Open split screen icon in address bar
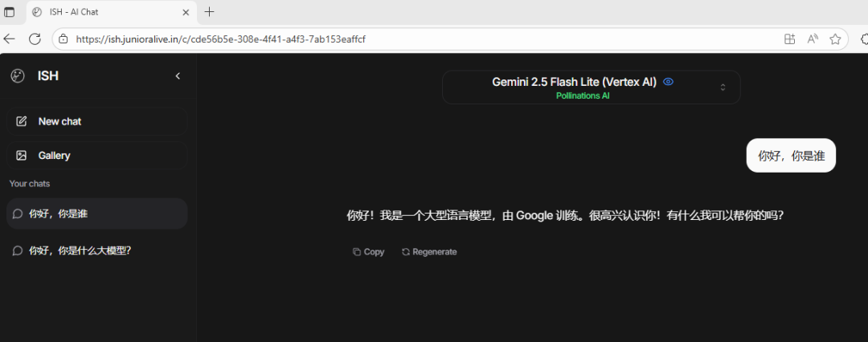 789,39
